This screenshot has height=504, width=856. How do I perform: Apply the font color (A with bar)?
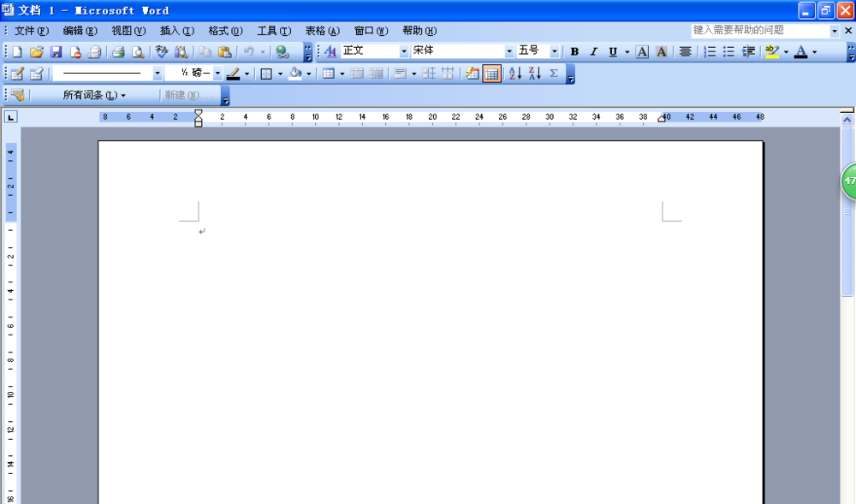801,52
